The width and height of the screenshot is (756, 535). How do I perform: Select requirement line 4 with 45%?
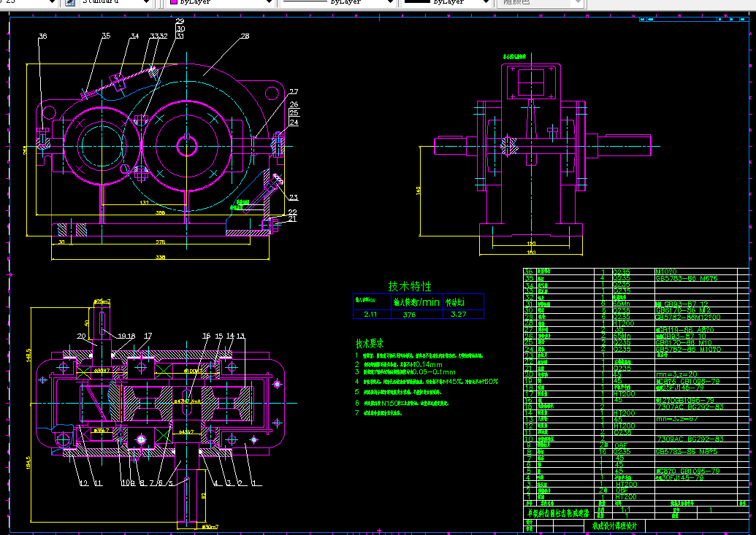pos(427,381)
